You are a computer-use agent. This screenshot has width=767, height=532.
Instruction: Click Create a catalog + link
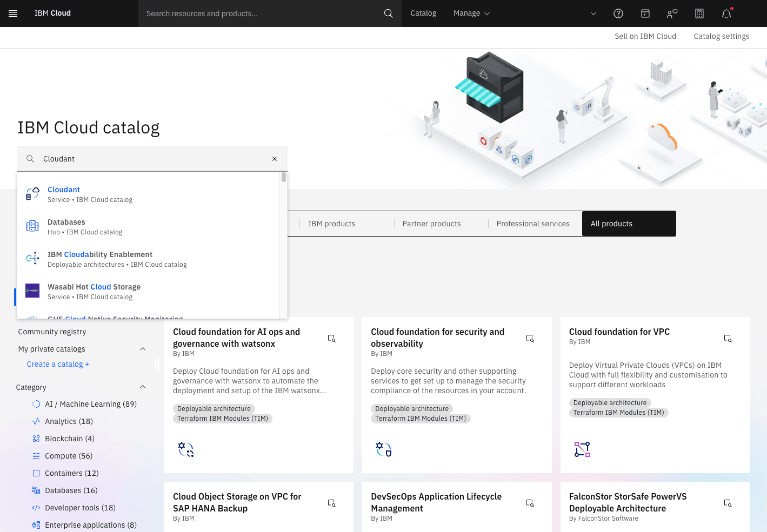[x=58, y=364]
